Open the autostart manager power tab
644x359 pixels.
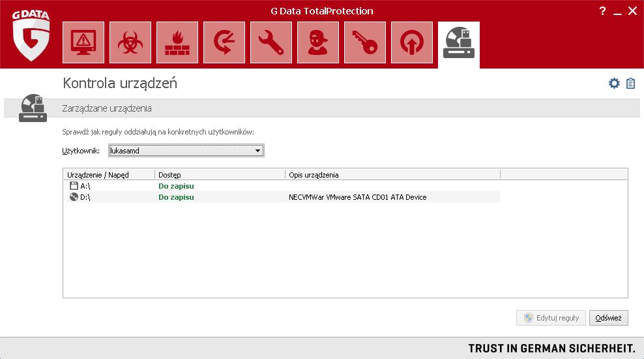click(412, 42)
